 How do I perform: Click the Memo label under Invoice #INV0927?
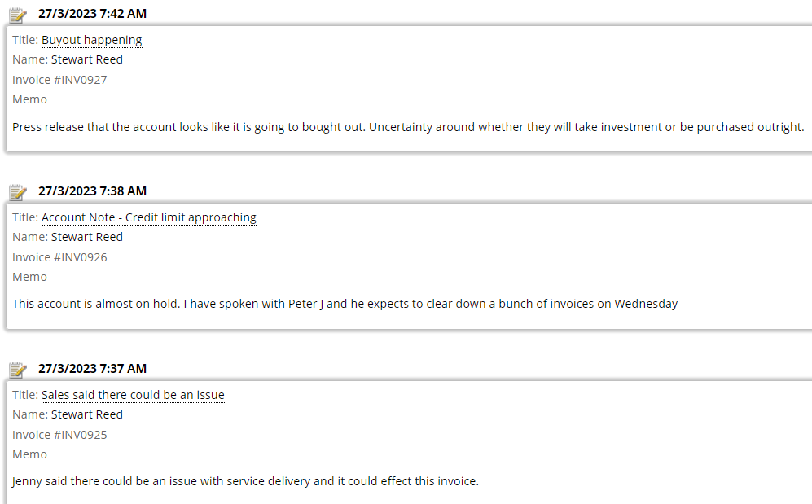(29, 99)
